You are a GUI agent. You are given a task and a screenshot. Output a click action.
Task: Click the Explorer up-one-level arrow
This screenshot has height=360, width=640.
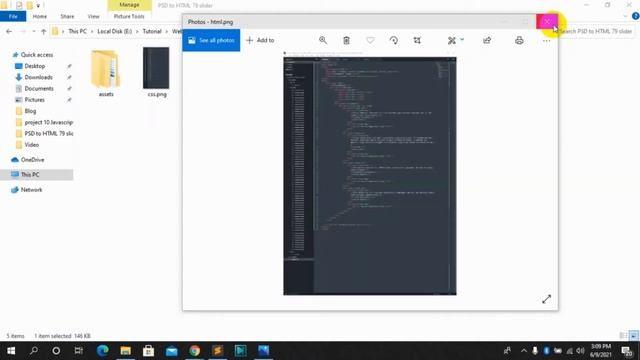pos(44,31)
